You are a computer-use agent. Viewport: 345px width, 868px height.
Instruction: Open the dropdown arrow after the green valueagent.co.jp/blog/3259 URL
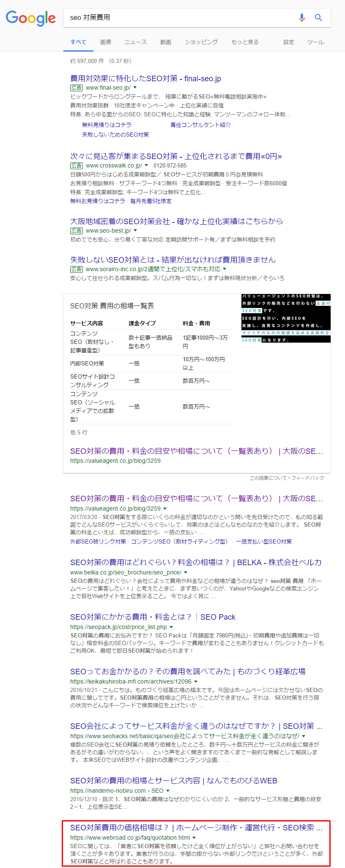165,508
